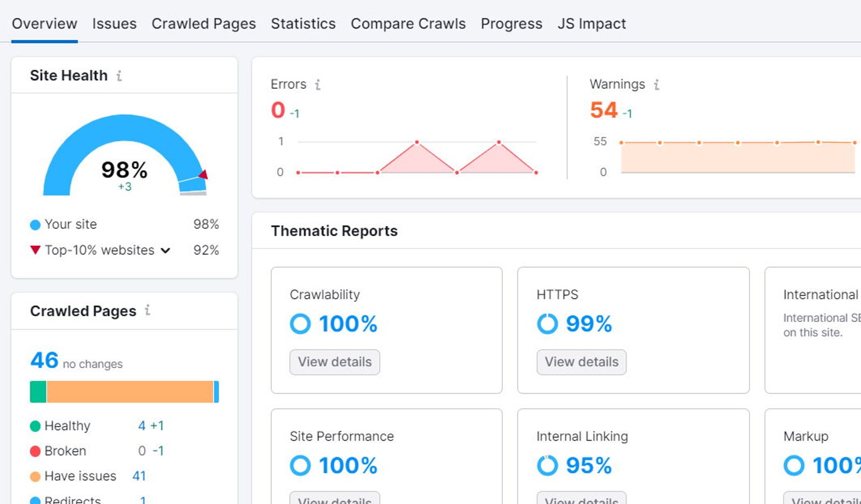Viewport: 861px width, 504px height.
Task: Click the Crawled Pages info icon
Action: pos(147,310)
